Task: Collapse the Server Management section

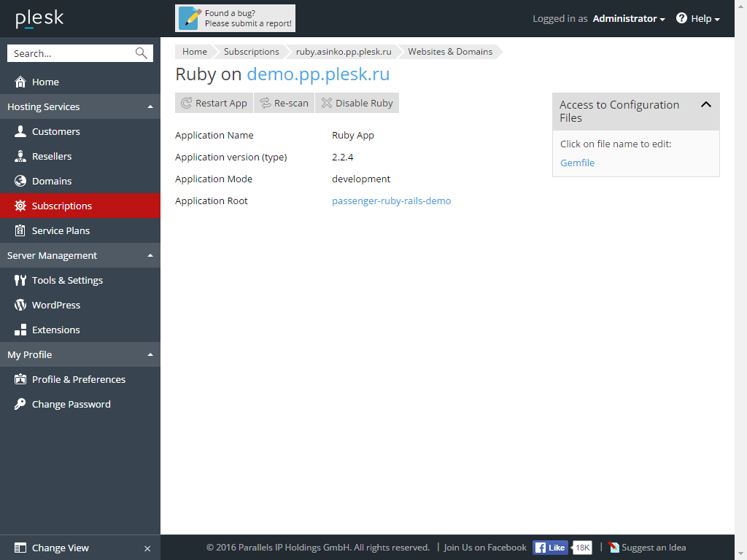Action: (150, 255)
